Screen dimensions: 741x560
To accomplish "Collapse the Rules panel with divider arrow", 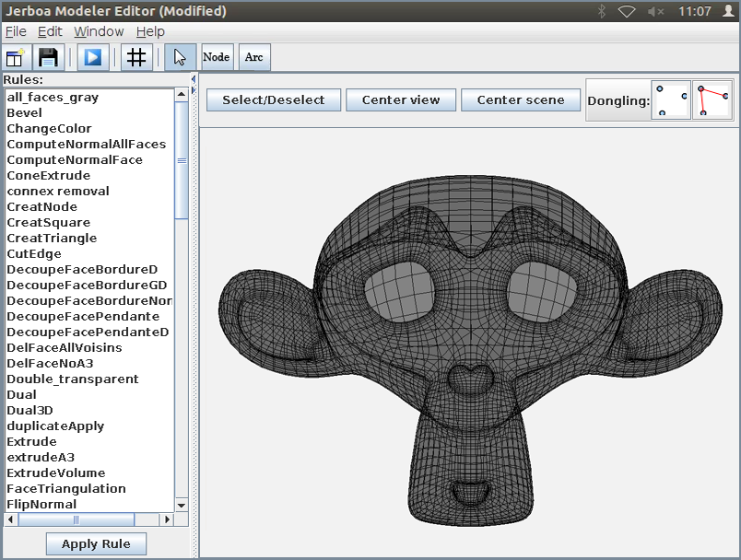I will click(194, 79).
